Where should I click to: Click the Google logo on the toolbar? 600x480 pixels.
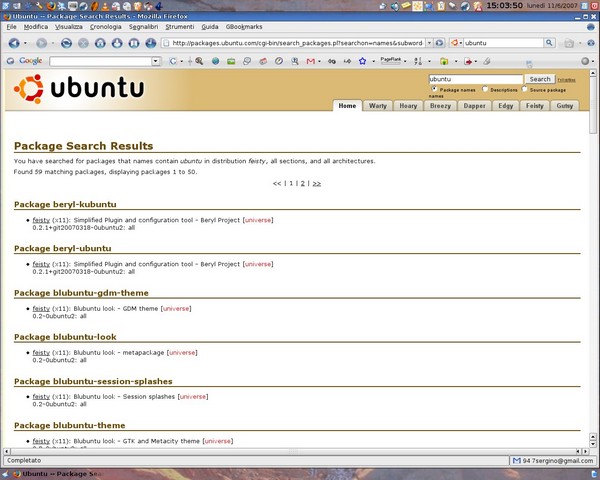[x=31, y=60]
